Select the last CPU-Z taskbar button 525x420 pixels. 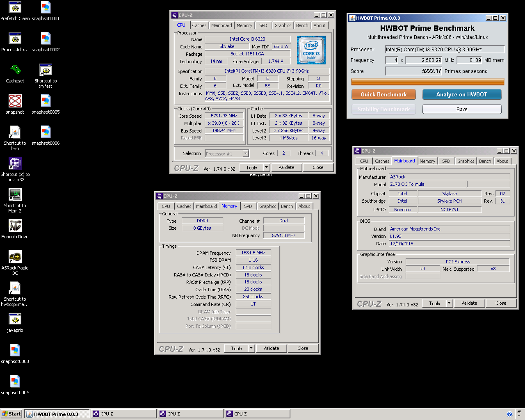click(258, 414)
